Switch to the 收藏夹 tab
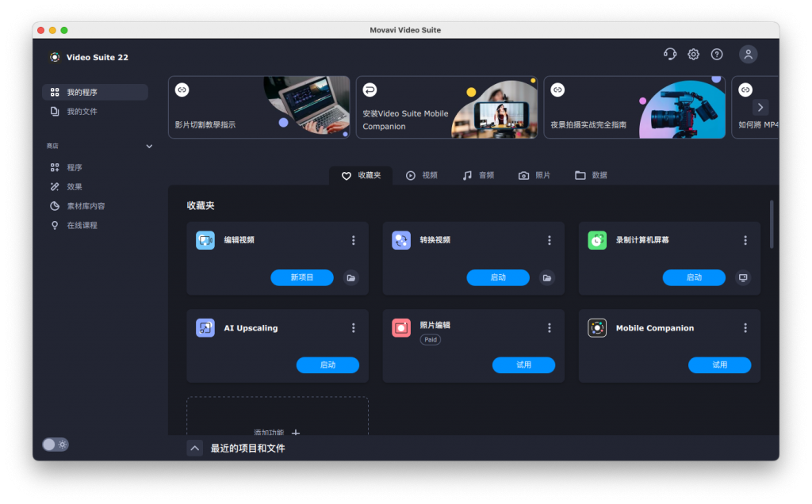 [x=361, y=175]
